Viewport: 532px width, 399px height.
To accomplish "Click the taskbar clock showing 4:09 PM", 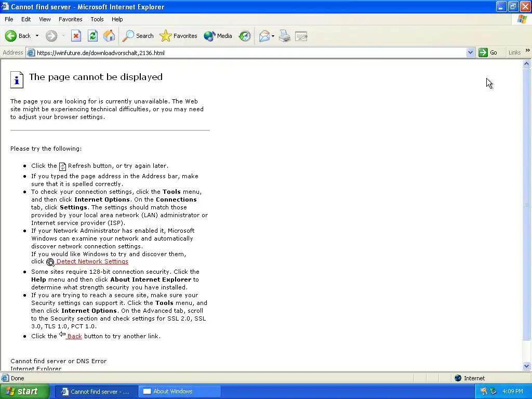I will (513, 391).
